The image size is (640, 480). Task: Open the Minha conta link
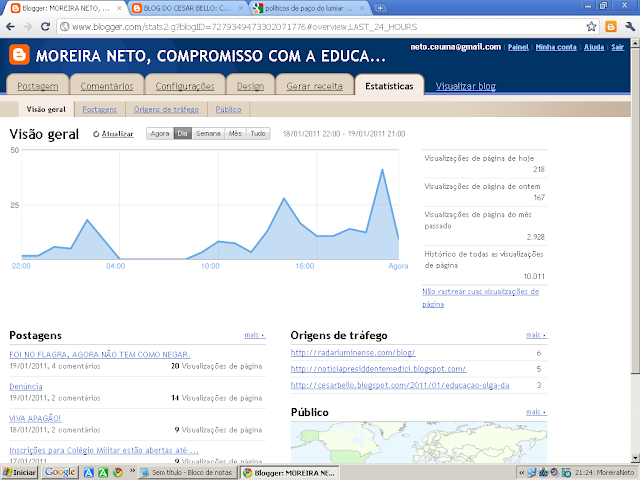point(556,47)
